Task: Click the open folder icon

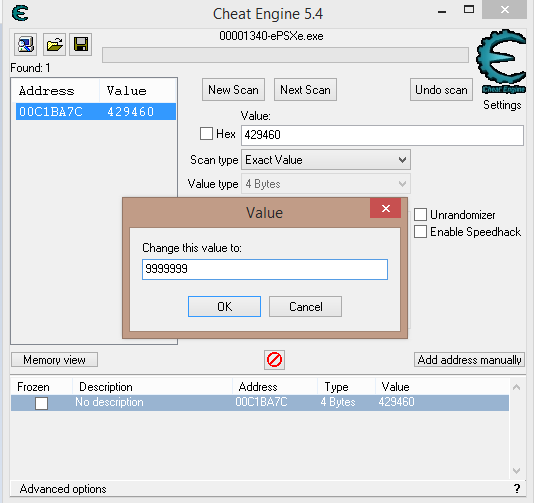Action: click(x=54, y=44)
